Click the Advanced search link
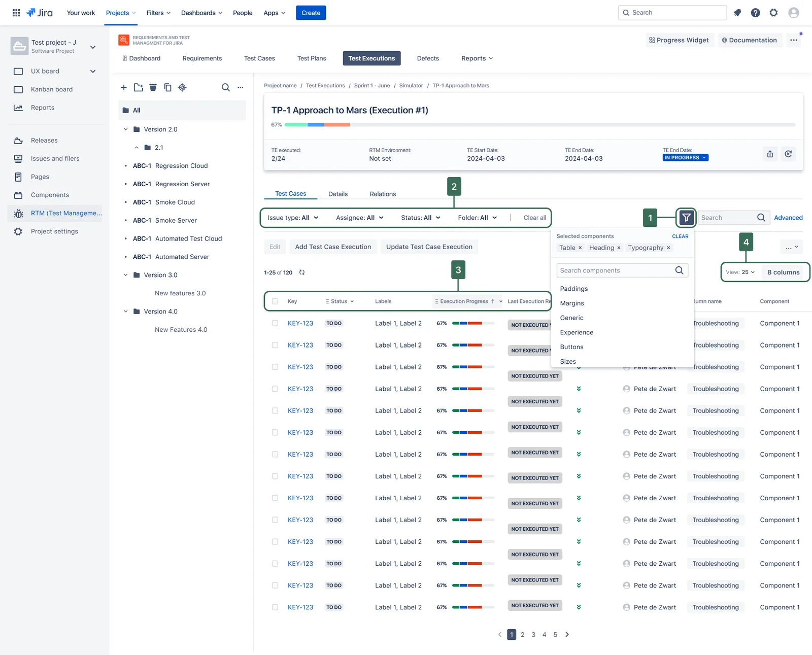 pyautogui.click(x=788, y=218)
